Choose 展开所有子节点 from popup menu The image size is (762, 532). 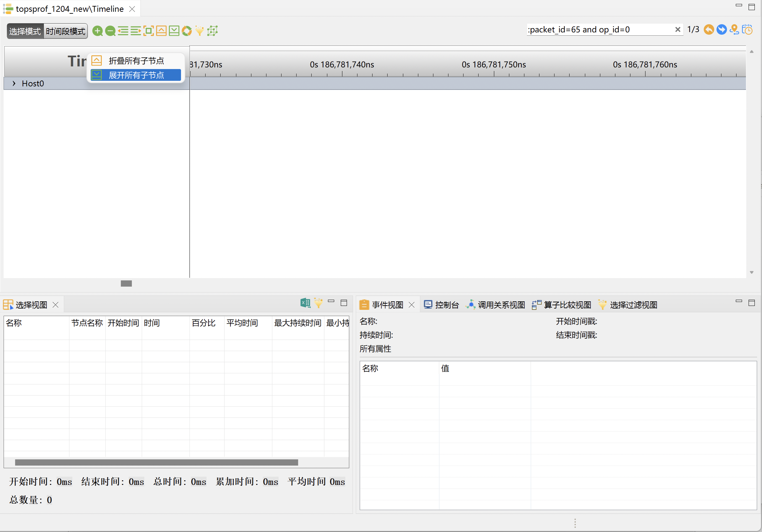click(x=136, y=75)
